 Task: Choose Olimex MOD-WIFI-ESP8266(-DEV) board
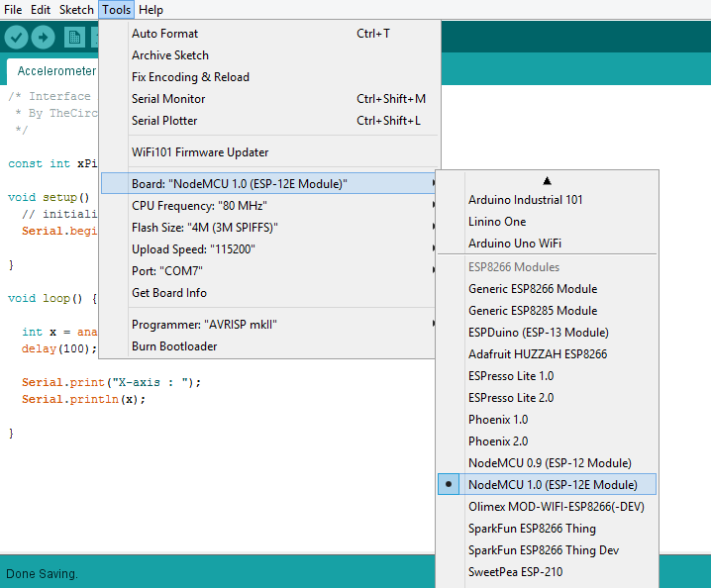coord(547,507)
